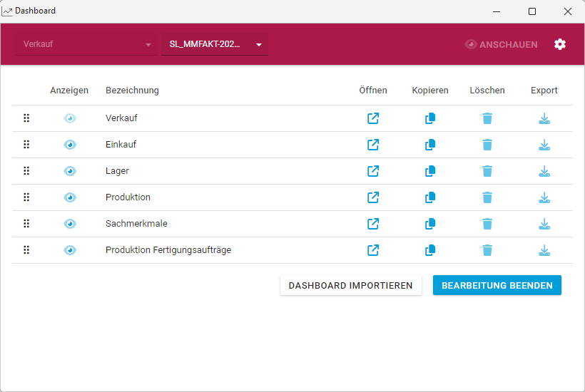Grab the drag handle of Produktion row
This screenshot has width=585, height=392.
pyautogui.click(x=26, y=197)
